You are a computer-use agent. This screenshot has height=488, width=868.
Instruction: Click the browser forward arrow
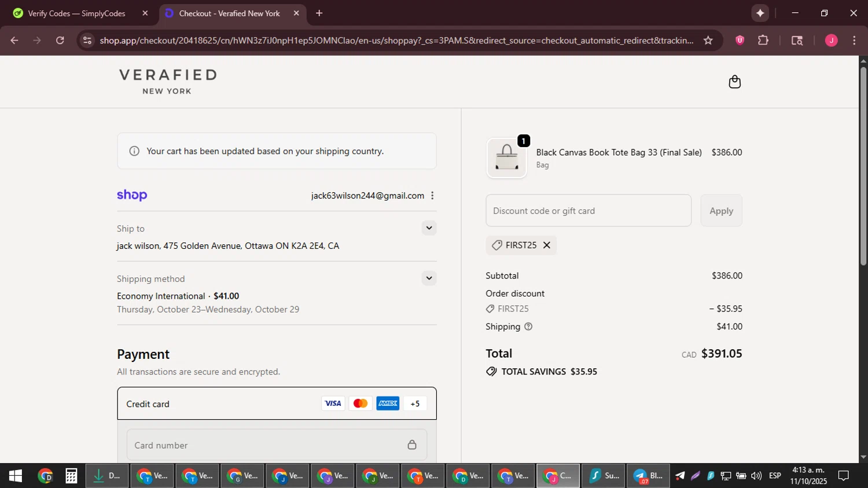tap(37, 41)
